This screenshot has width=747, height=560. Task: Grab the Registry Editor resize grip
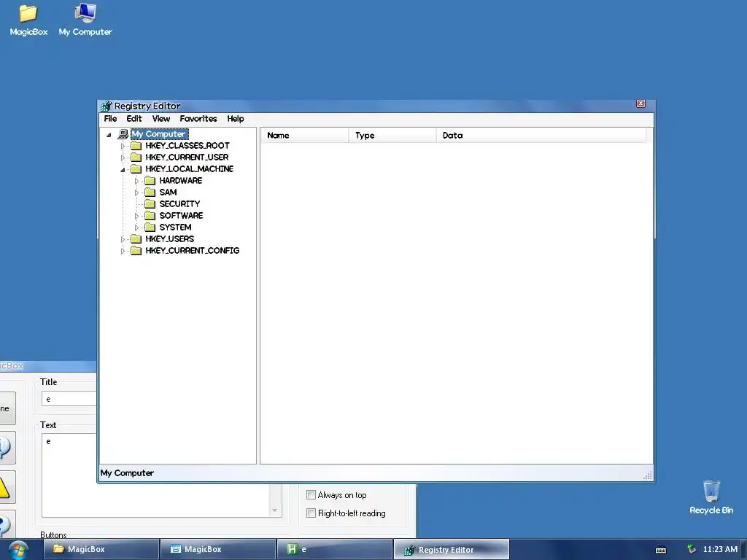click(x=648, y=475)
